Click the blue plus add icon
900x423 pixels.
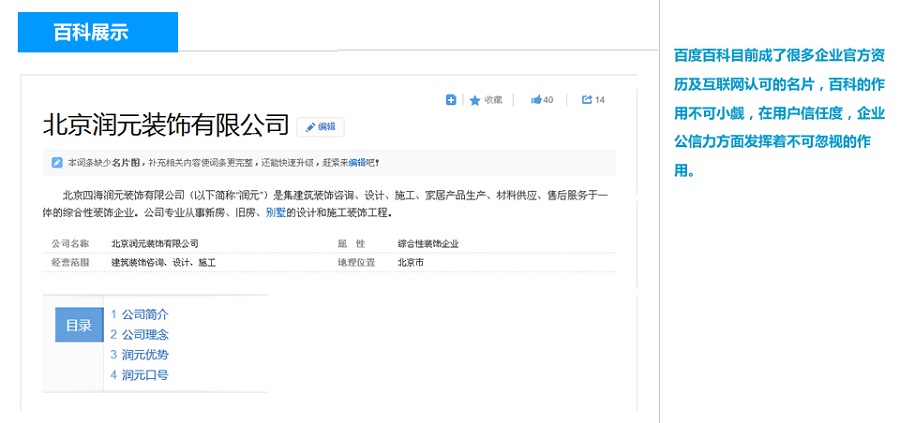coord(451,100)
